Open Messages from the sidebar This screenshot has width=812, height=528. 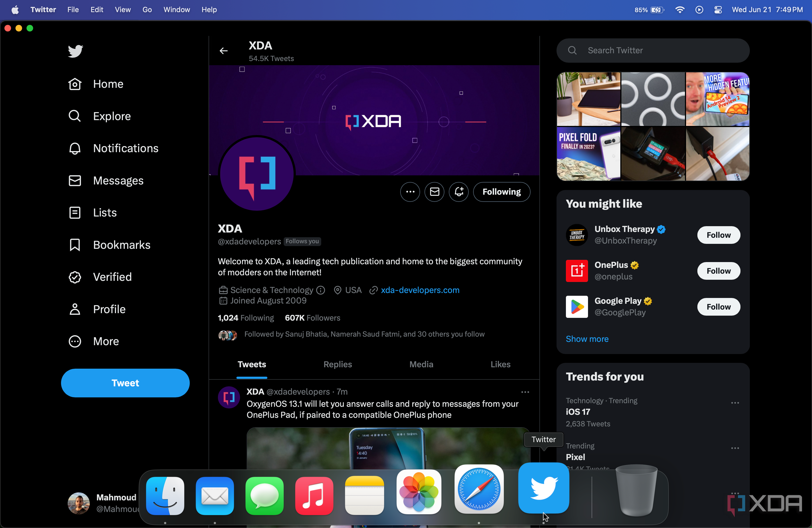tap(118, 180)
